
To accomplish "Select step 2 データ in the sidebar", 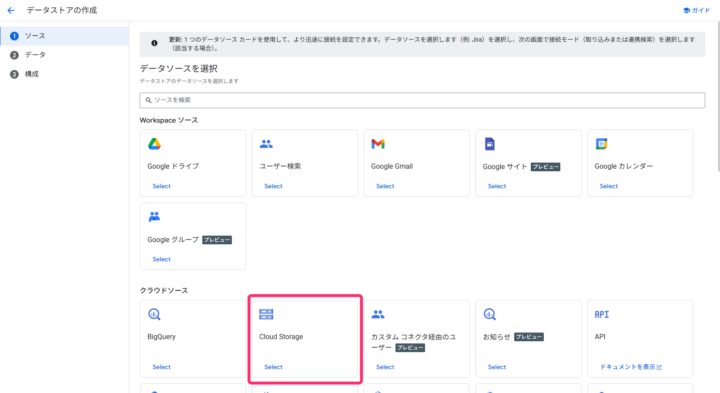I will (64, 55).
